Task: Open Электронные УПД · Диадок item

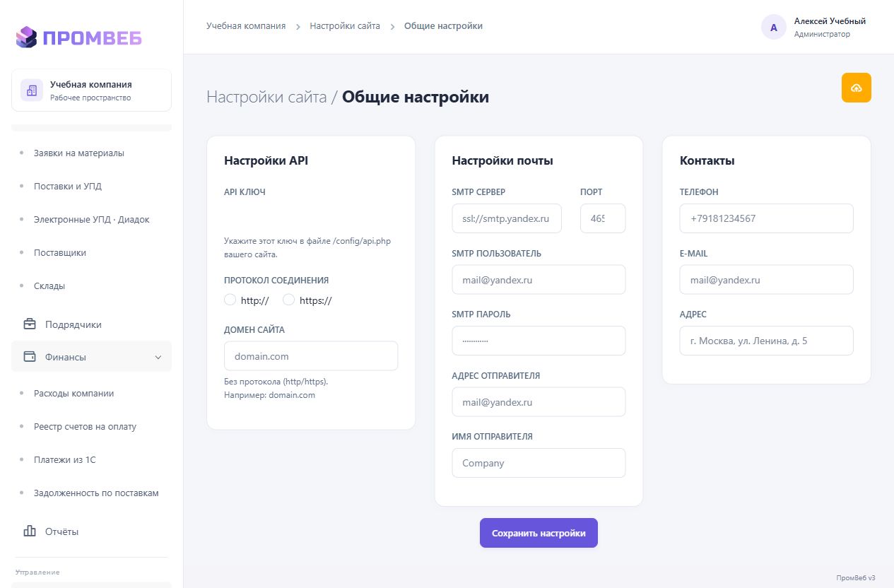Action: (92, 219)
